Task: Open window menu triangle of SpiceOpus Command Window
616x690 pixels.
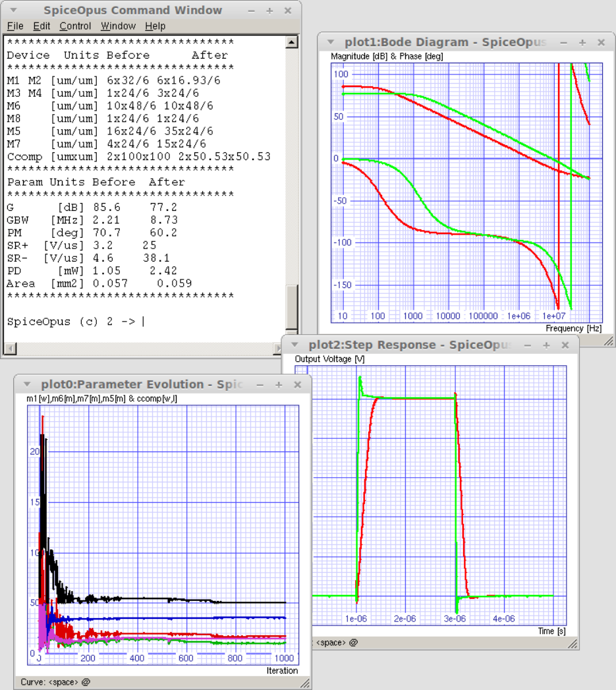Action: tap(14, 10)
